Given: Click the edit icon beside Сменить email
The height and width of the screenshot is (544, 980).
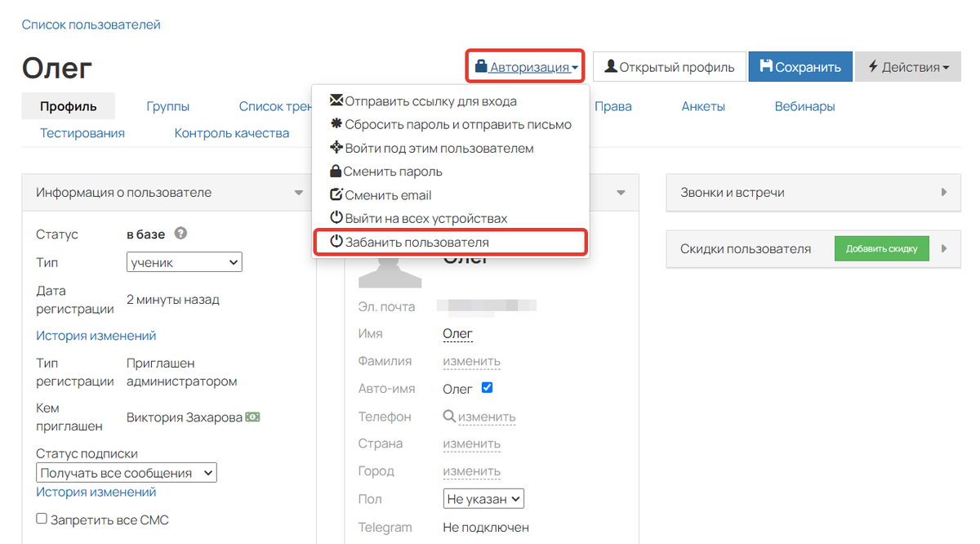Looking at the screenshot, I should pyautogui.click(x=336, y=195).
